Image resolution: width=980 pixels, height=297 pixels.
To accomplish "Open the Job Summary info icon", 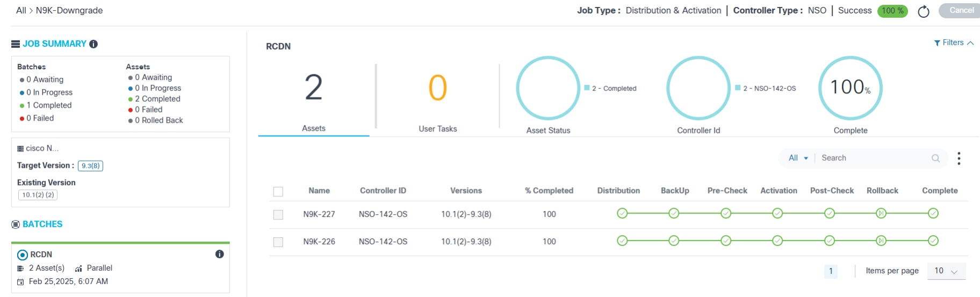I will point(93,44).
